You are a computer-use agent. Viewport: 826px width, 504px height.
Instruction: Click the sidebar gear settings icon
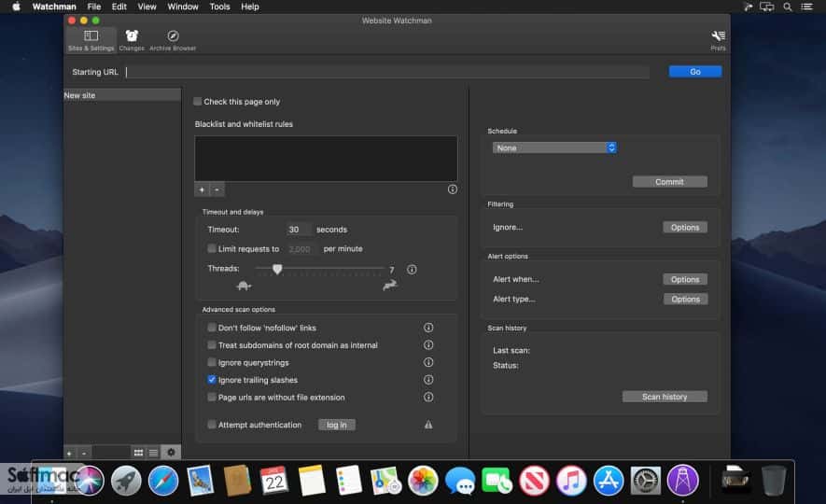coord(171,452)
